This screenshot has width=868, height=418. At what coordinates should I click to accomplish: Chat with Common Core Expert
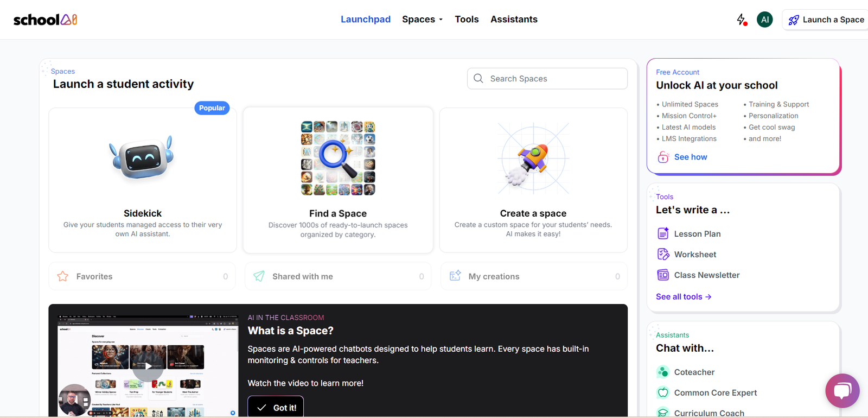point(716,392)
